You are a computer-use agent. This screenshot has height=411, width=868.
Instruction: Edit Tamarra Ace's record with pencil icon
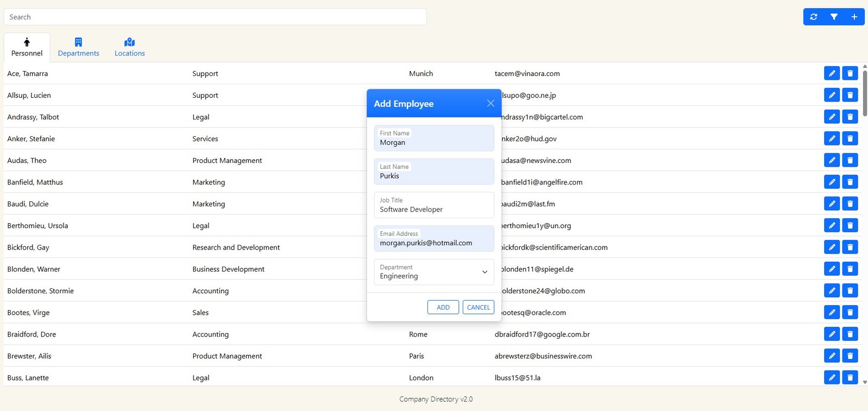[x=832, y=73]
